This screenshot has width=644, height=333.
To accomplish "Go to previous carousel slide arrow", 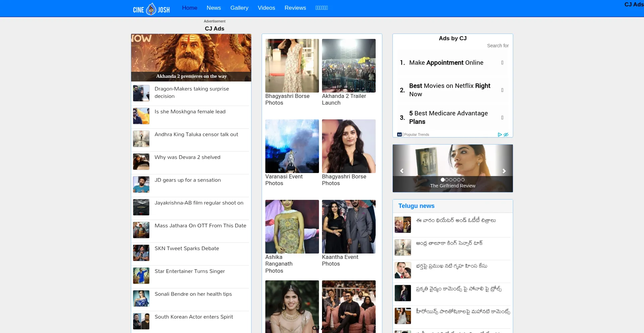I will click(402, 171).
